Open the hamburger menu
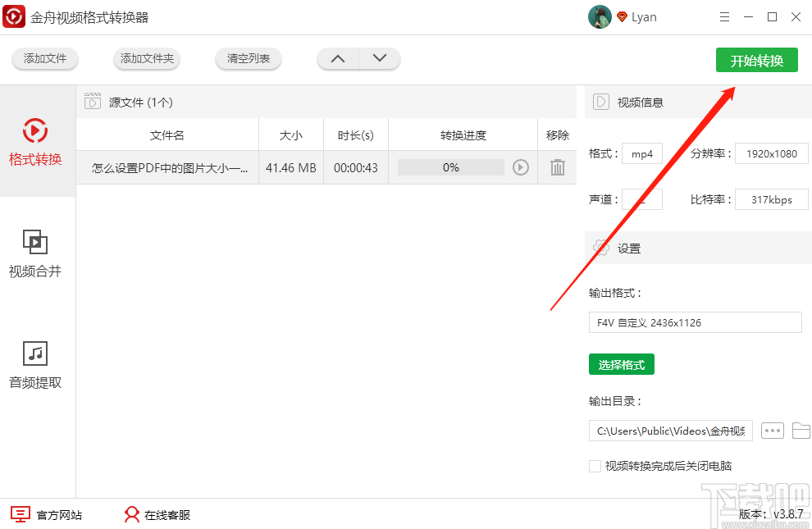The width and height of the screenshot is (812, 529). (x=723, y=16)
